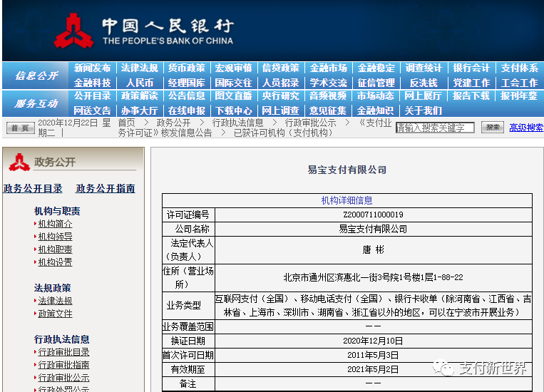Image resolution: width=544 pixels, height=392 pixels.
Task: Open 政务公开指南 in the sidebar
Action: pyautogui.click(x=106, y=188)
